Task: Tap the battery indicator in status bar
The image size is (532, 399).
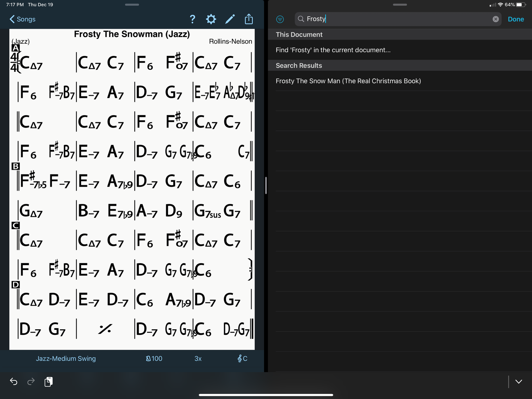Action: coord(521,5)
